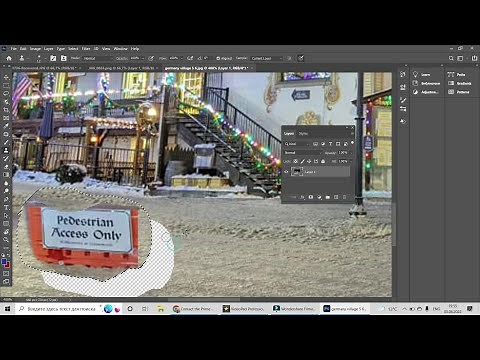Screen dimensions: 480x360
Task: Open the layer Kind filter dropdown
Action: point(297,144)
